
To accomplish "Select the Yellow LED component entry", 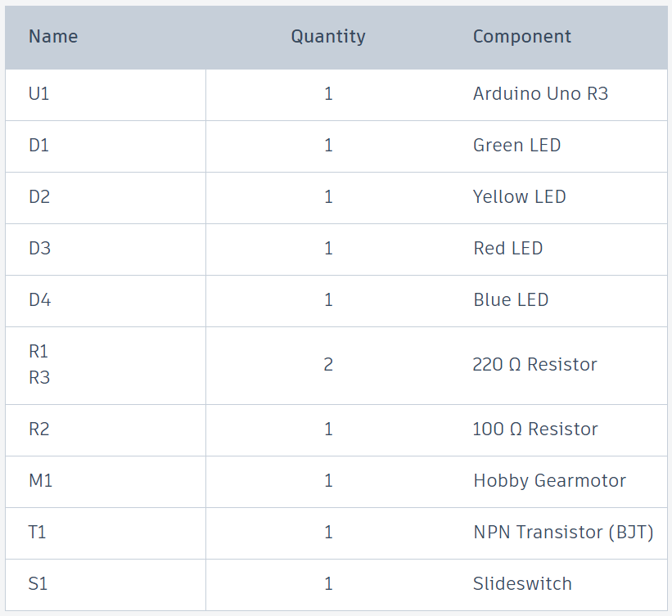I will (519, 197).
